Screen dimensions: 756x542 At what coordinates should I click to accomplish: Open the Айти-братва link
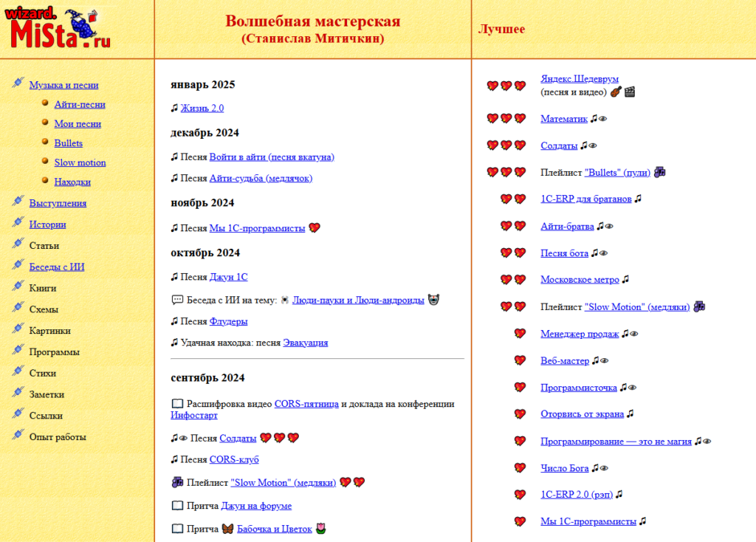coord(567,226)
